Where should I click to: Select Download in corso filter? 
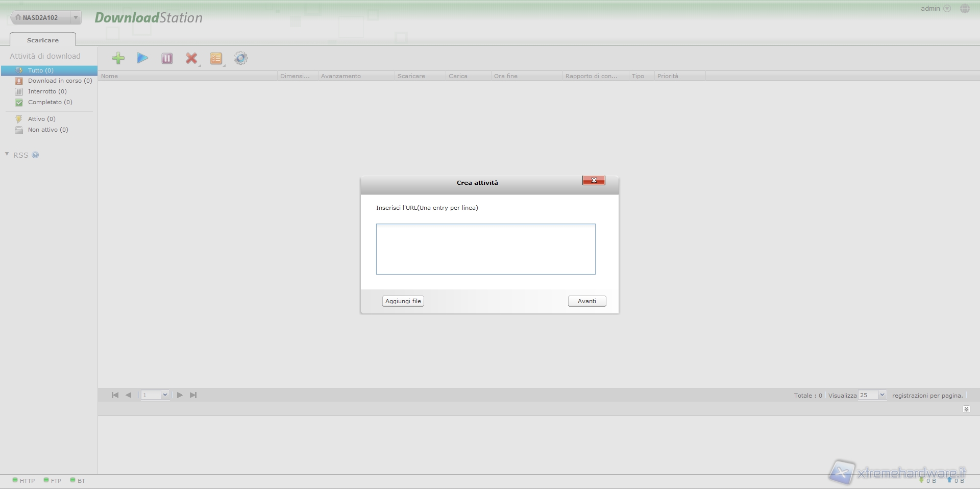60,81
